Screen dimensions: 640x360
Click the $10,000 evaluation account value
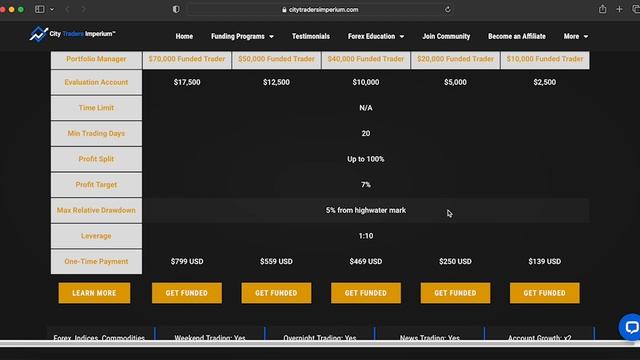[x=366, y=82]
